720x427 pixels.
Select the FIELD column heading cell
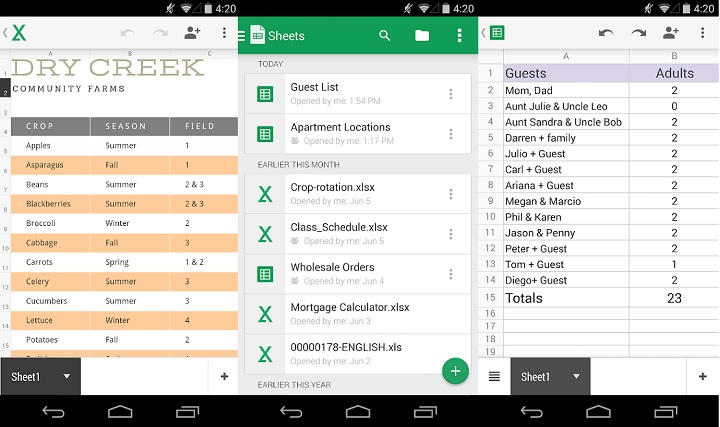204,126
